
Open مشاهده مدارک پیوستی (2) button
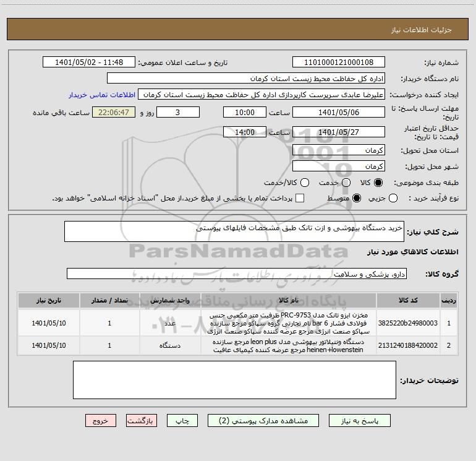[263, 421]
